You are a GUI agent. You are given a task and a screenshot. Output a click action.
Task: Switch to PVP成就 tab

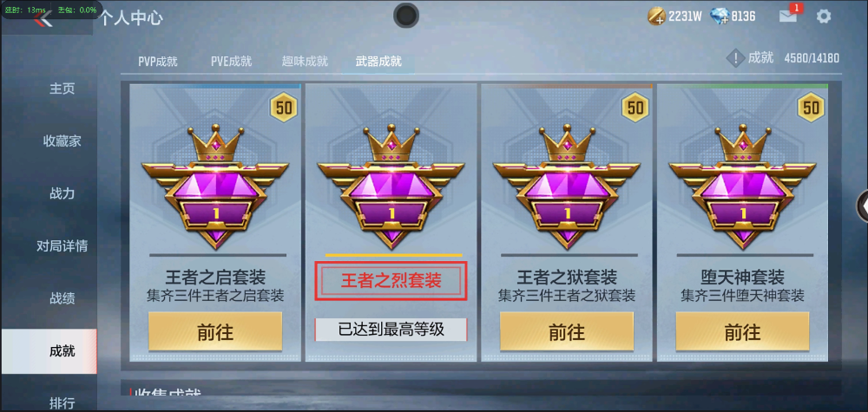pos(158,62)
